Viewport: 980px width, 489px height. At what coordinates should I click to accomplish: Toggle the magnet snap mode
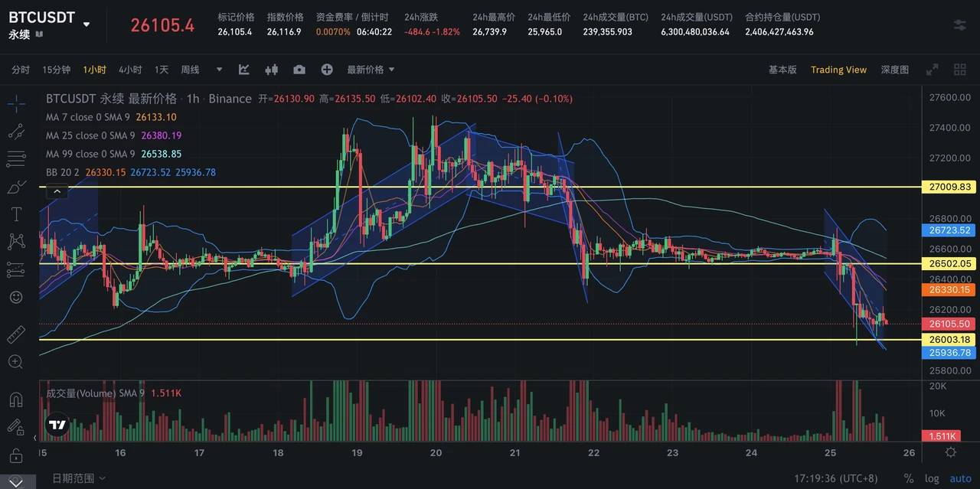point(16,399)
